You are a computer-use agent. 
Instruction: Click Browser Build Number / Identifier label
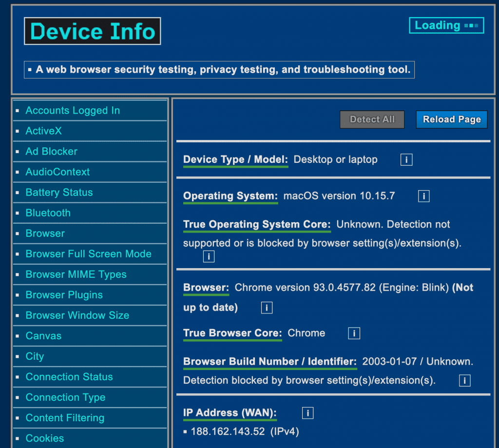point(270,361)
